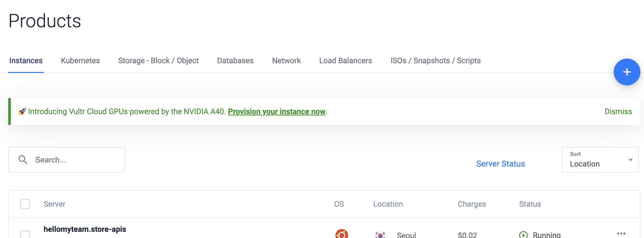The width and height of the screenshot is (644, 238).
Task: Tick the select-all checkbox in the table header
Action: tap(25, 204)
